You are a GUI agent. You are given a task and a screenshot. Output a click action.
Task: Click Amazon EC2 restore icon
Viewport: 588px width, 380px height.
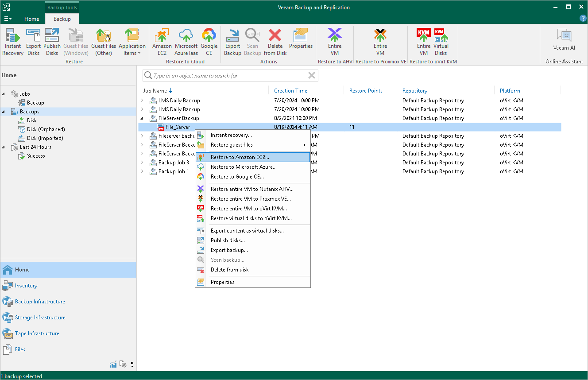click(162, 42)
